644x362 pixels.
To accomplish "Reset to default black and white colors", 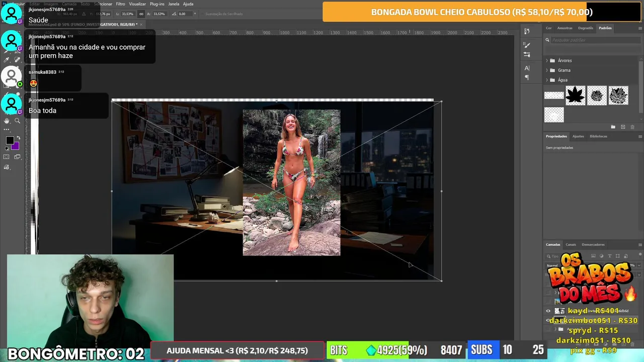I will tap(7, 148).
